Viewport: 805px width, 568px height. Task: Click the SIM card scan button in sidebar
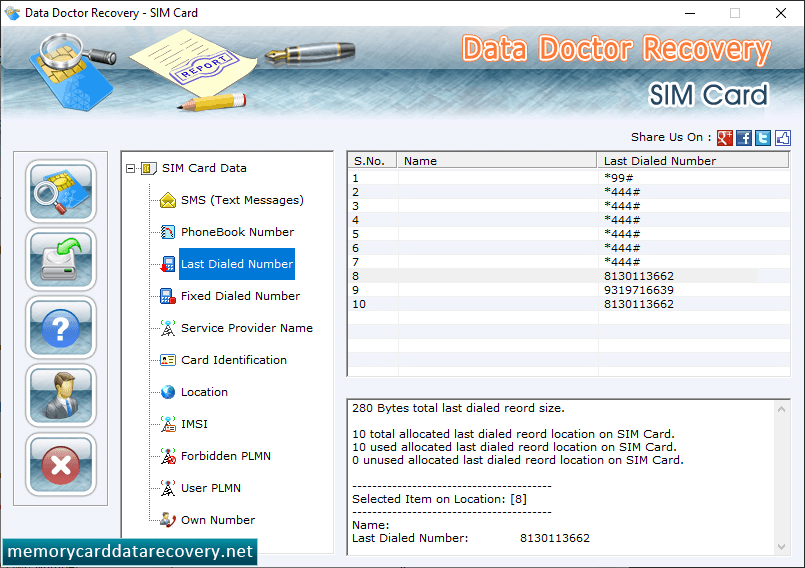pyautogui.click(x=61, y=191)
